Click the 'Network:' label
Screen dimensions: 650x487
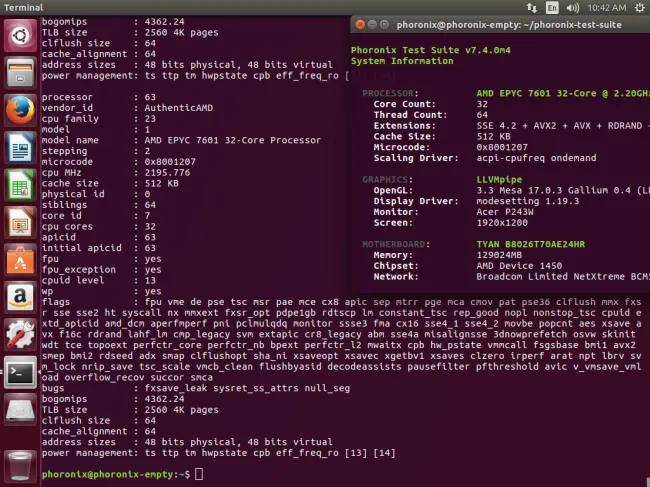[396, 276]
